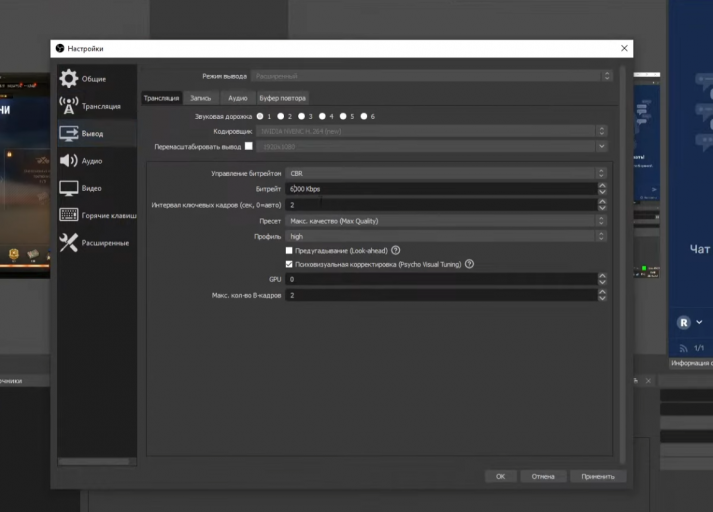Click the Применить button
Viewport: 713px width, 512px height.
point(598,476)
